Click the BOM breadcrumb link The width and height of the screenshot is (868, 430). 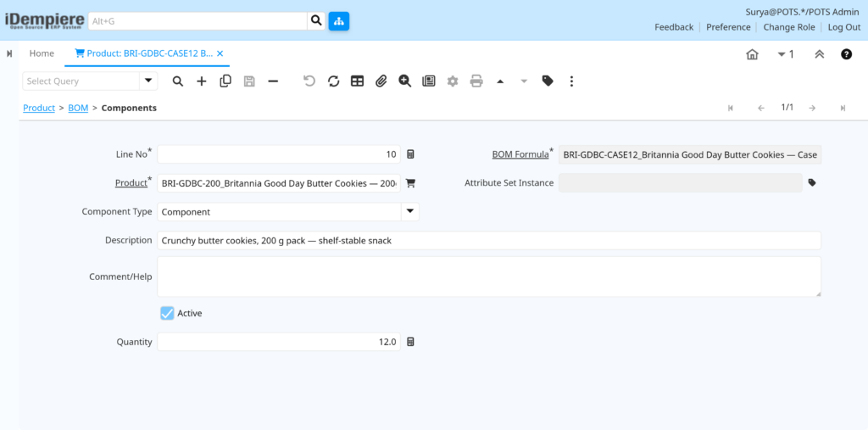(78, 108)
